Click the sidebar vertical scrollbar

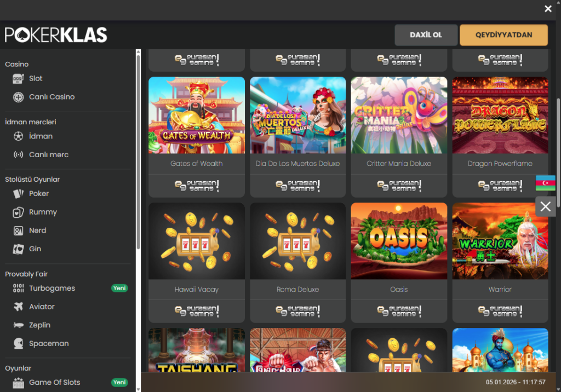click(139, 150)
